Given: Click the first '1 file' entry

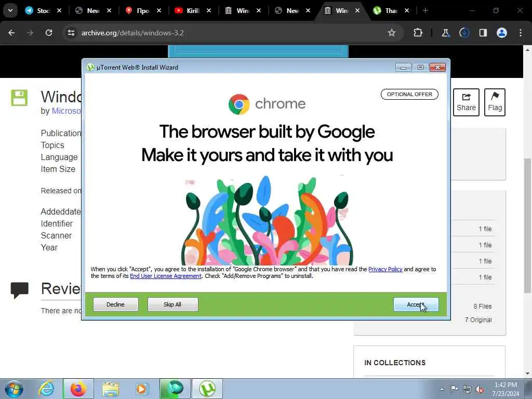Looking at the screenshot, I should point(485,229).
